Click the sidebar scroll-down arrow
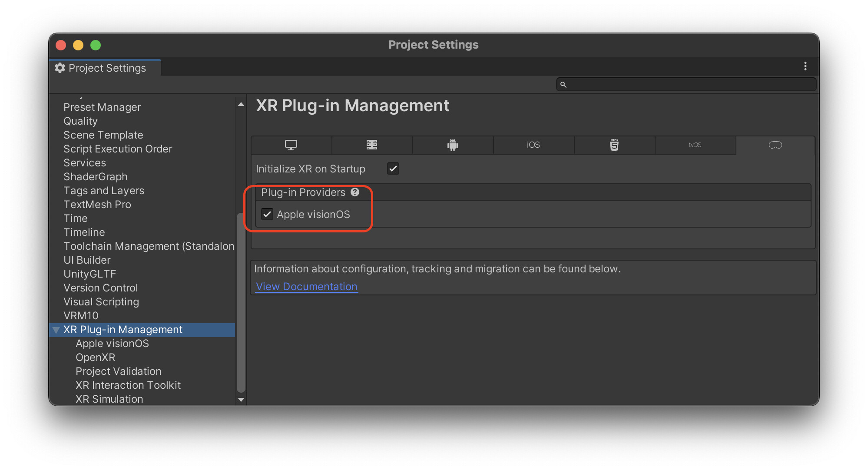The width and height of the screenshot is (868, 470). [241, 400]
